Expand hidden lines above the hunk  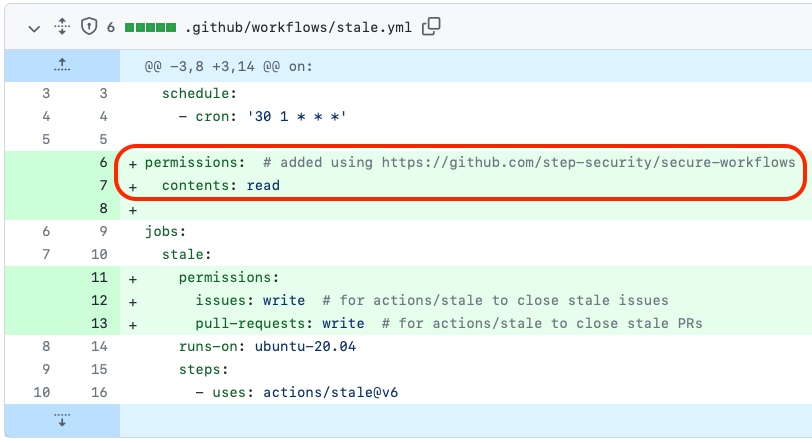point(62,65)
